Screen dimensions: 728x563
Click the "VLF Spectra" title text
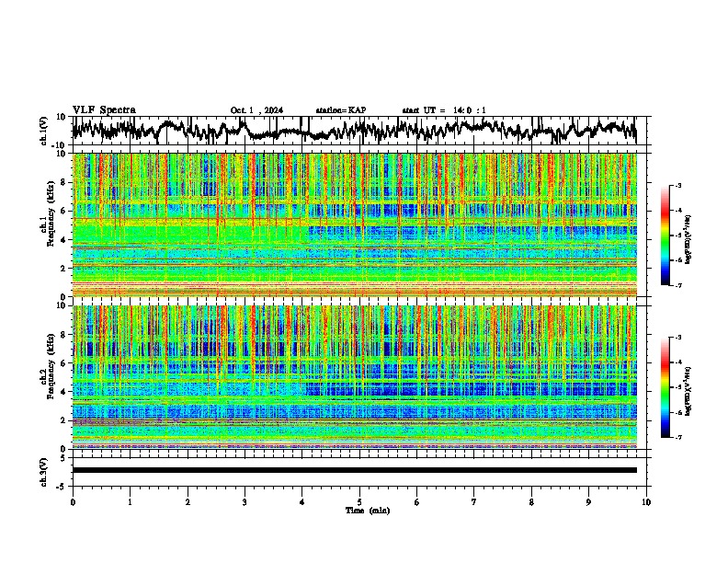(104, 110)
